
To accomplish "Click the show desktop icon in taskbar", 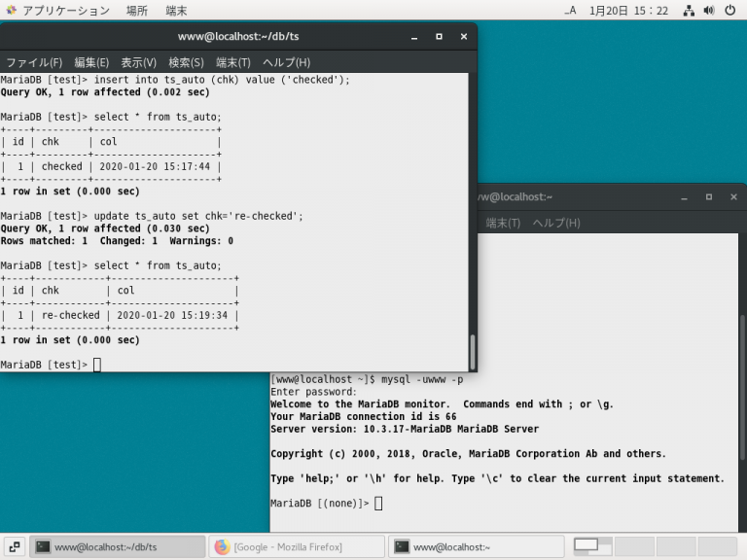I will 15,546.
